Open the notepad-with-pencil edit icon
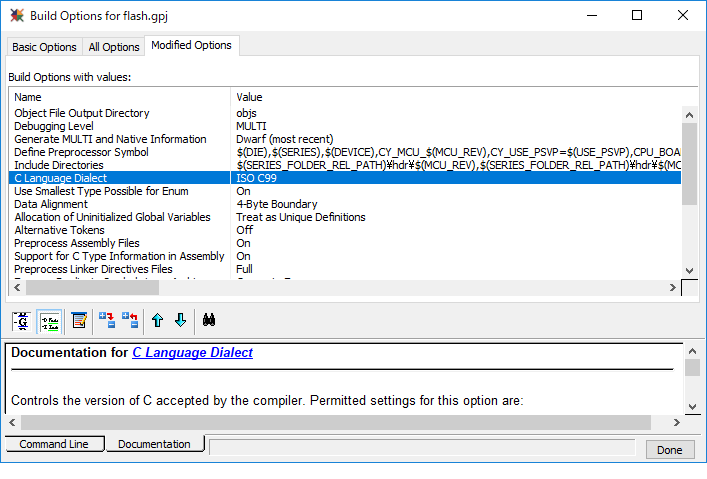The image size is (707, 479). 79,321
